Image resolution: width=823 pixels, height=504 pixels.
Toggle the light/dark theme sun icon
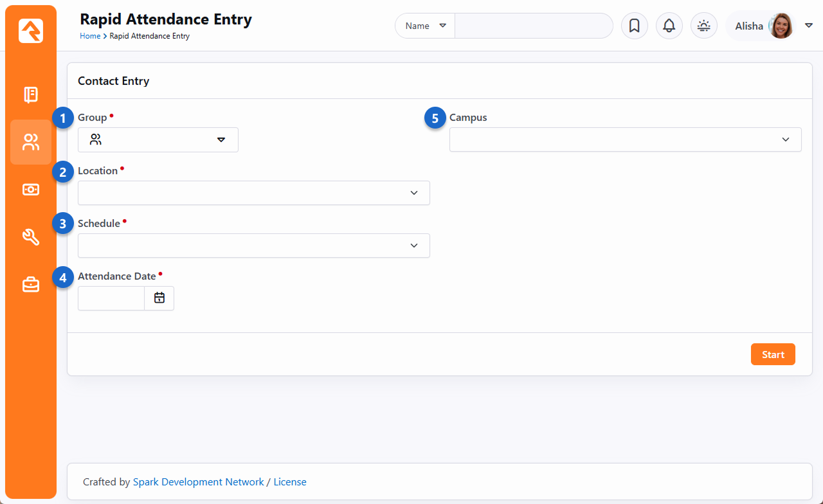pyautogui.click(x=703, y=26)
